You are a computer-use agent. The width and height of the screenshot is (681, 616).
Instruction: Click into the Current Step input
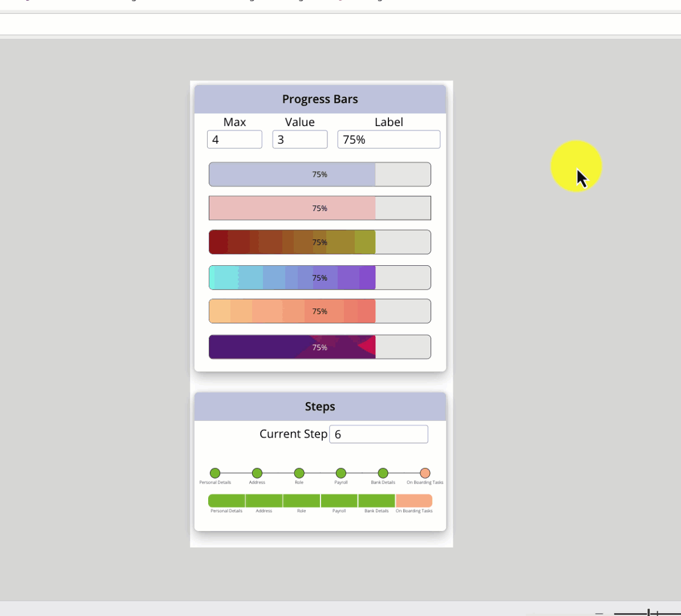[x=379, y=435]
